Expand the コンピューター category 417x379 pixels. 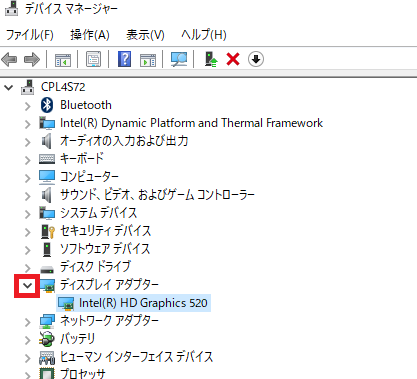[28, 178]
